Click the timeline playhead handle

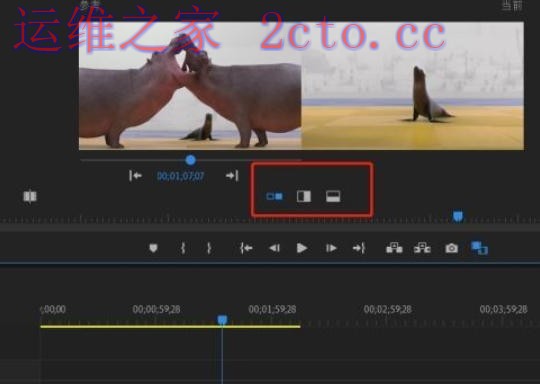pyautogui.click(x=222, y=320)
